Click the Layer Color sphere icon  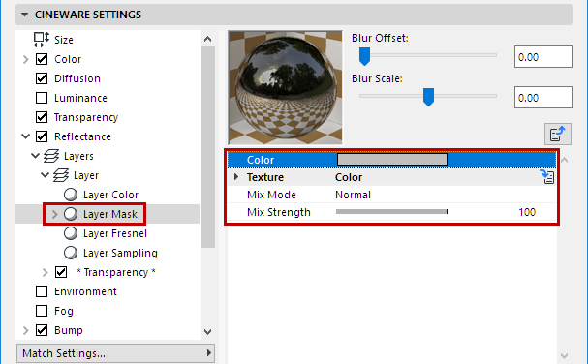tap(71, 195)
